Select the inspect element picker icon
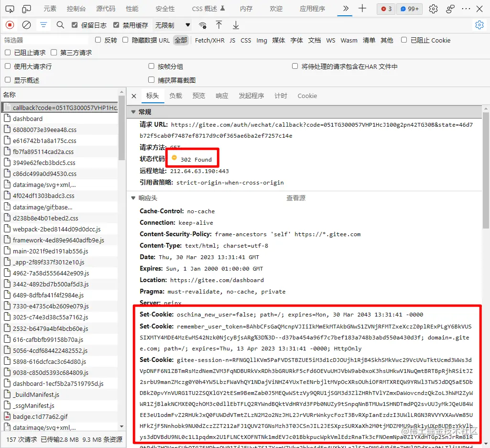The width and height of the screenshot is (490, 448). pyautogui.click(x=10, y=9)
